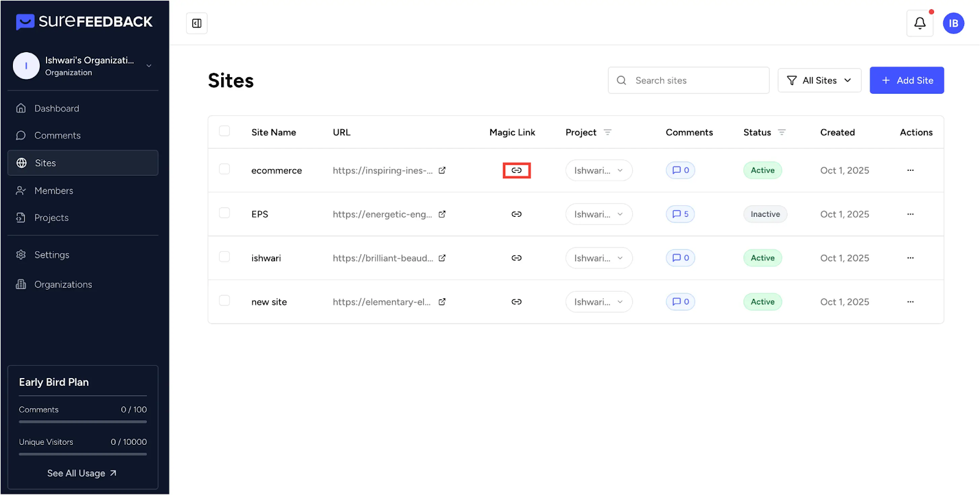Open external URL icon for EPS site
980x495 pixels.
[x=442, y=214]
